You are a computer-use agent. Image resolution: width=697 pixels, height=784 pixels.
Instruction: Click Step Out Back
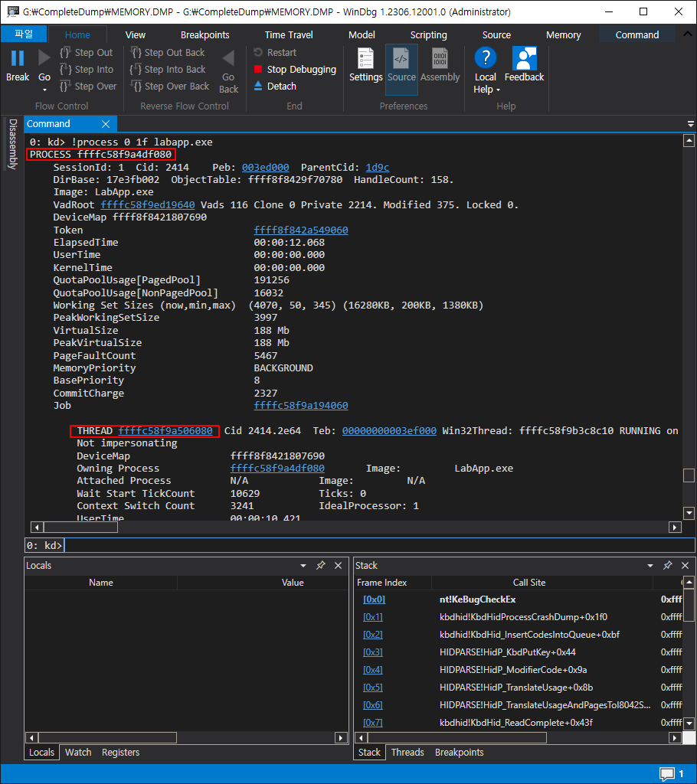[x=168, y=53]
